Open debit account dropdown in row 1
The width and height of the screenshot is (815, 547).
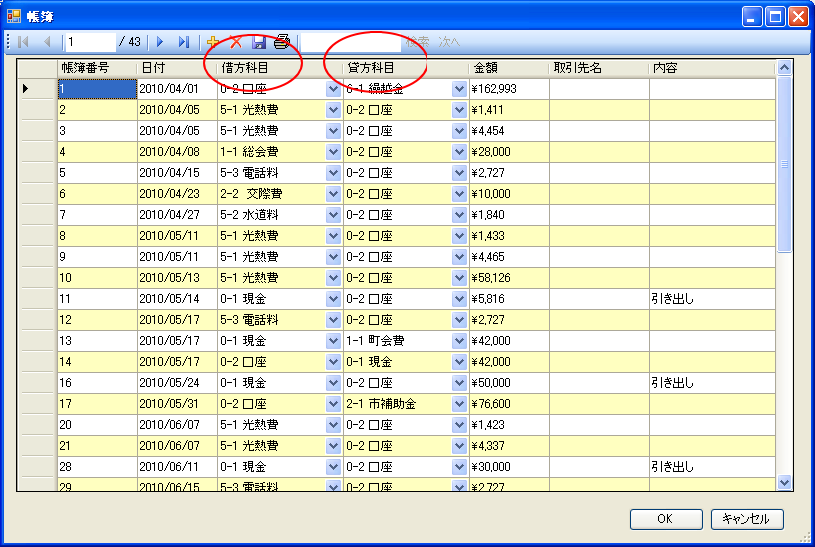tap(333, 89)
